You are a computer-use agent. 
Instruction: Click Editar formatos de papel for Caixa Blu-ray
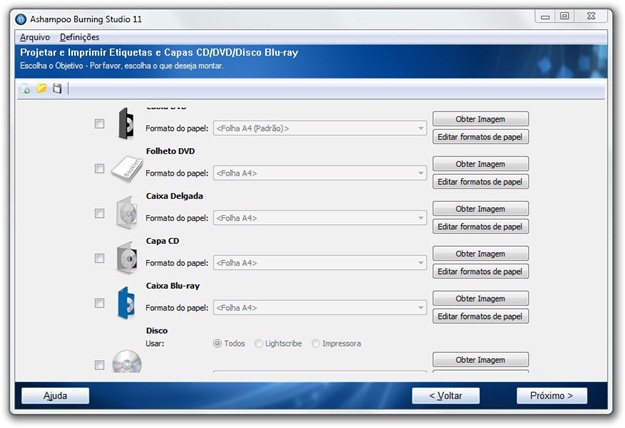tap(480, 316)
